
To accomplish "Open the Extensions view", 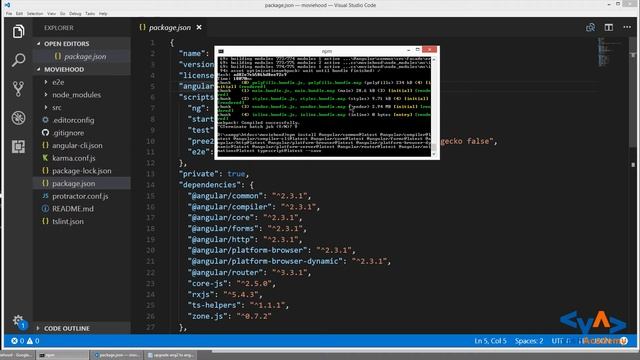I will [18, 147].
